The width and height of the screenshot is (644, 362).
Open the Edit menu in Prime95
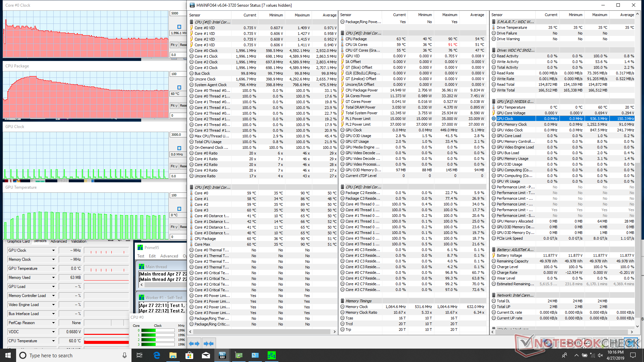[152, 256]
